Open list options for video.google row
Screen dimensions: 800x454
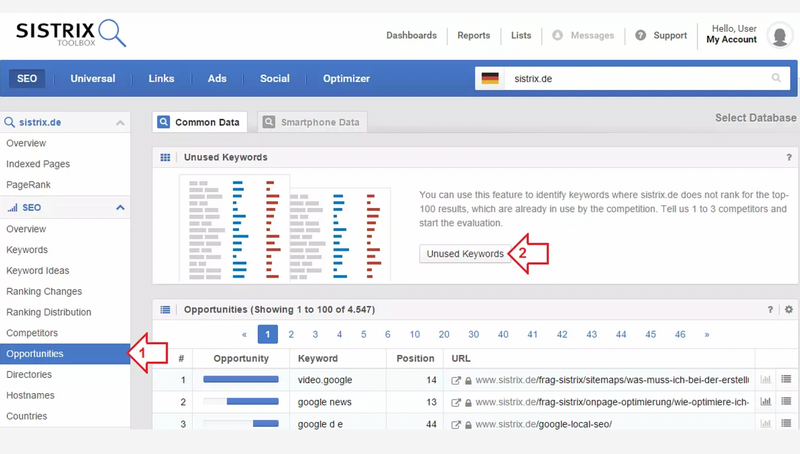(786, 379)
